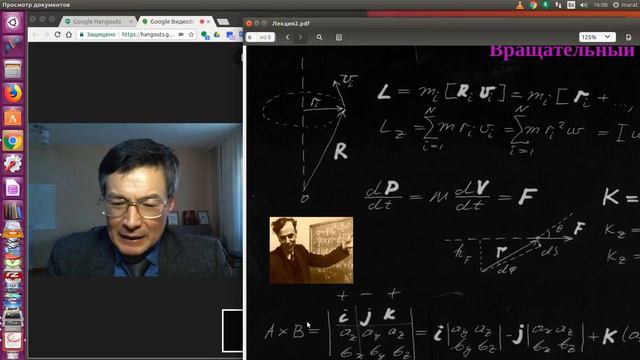Click the Google Drive extension icon
640x360 pixels.
[218, 35]
